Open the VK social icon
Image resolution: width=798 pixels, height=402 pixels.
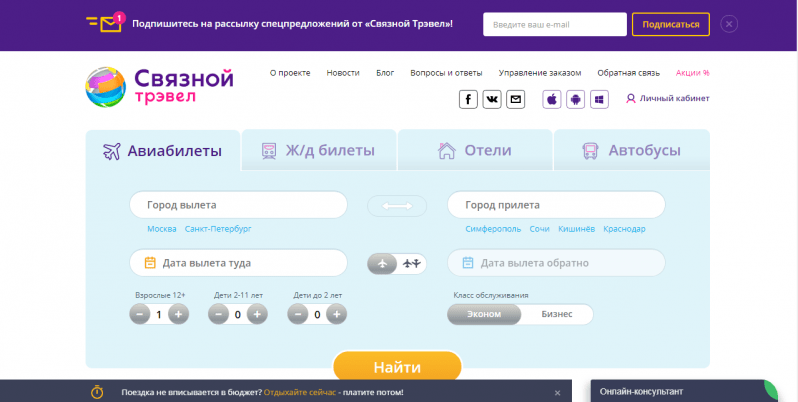pyautogui.click(x=492, y=99)
